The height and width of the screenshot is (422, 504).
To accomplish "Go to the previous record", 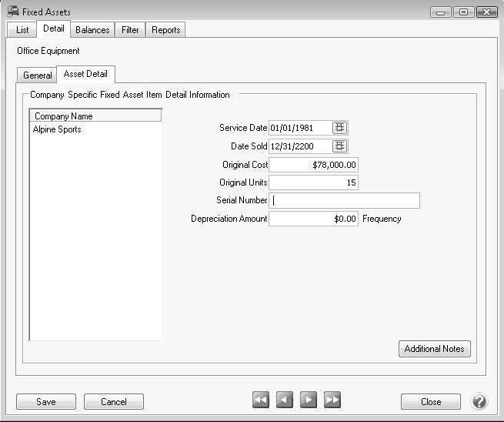I will pyautogui.click(x=285, y=400).
